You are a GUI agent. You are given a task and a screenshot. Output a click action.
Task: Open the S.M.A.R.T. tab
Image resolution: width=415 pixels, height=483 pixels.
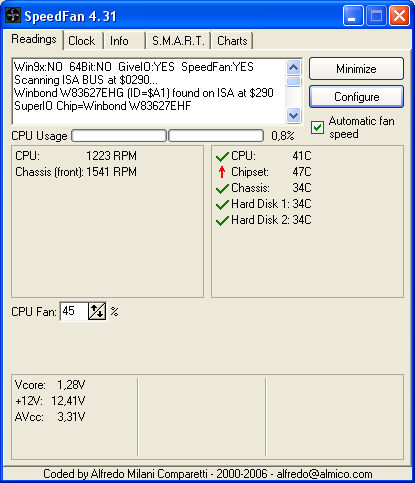pyautogui.click(x=178, y=41)
